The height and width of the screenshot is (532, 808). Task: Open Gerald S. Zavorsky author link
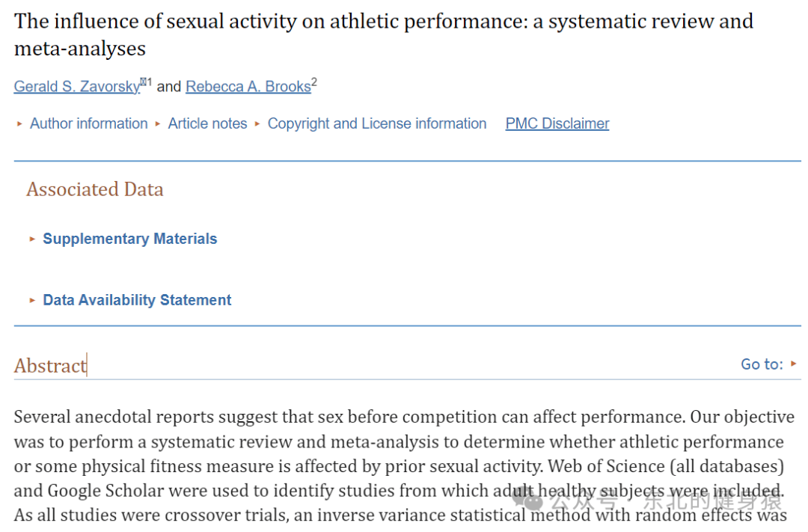click(x=77, y=86)
